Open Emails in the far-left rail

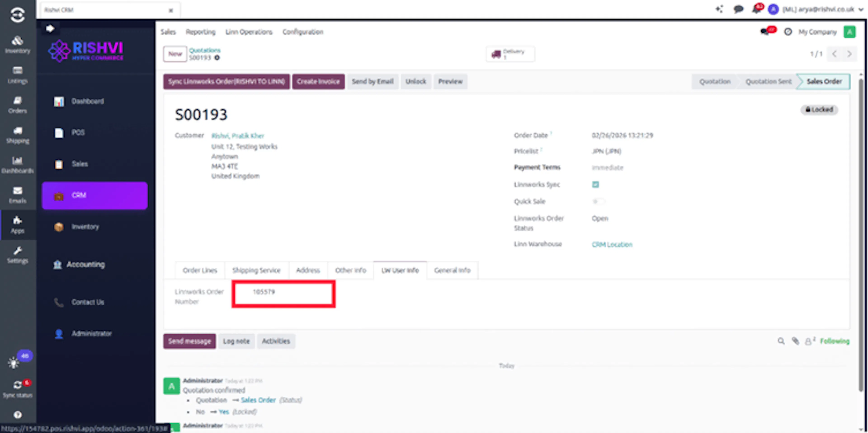tap(18, 195)
